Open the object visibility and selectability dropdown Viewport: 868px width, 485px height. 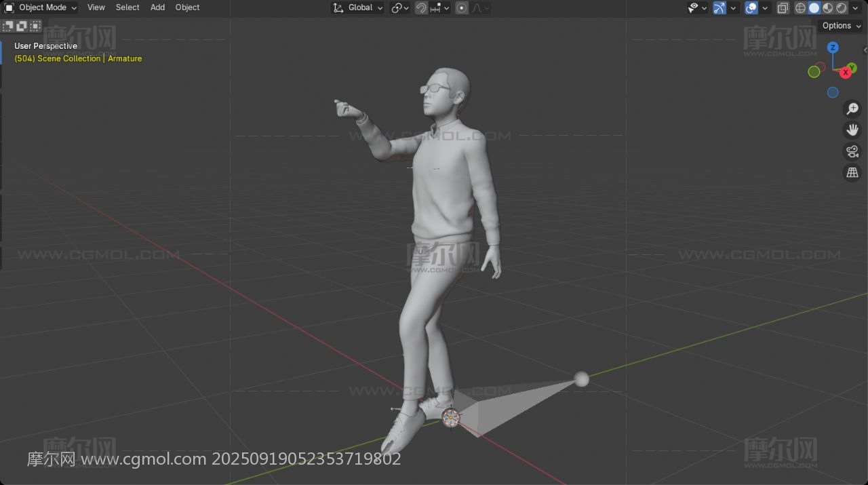tap(697, 7)
